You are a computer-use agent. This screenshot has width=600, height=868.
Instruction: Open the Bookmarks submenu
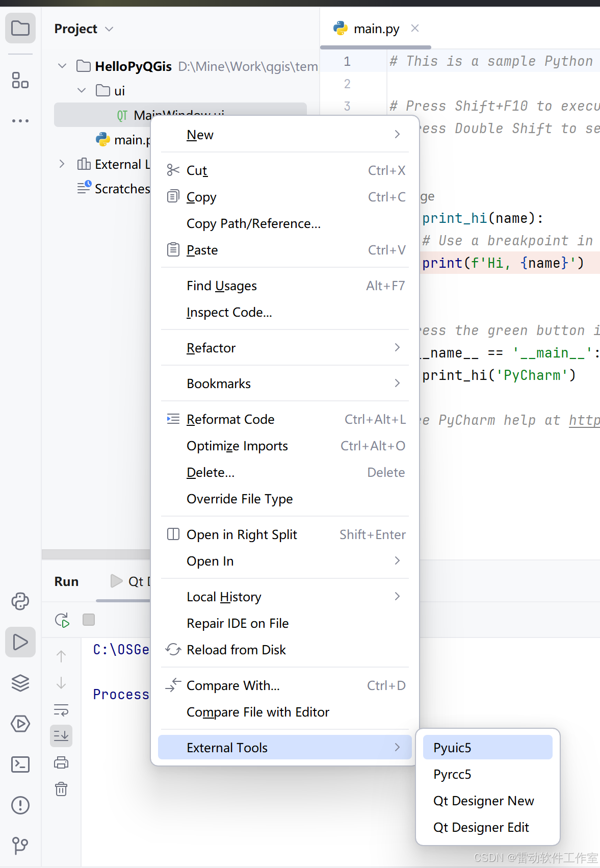click(285, 384)
